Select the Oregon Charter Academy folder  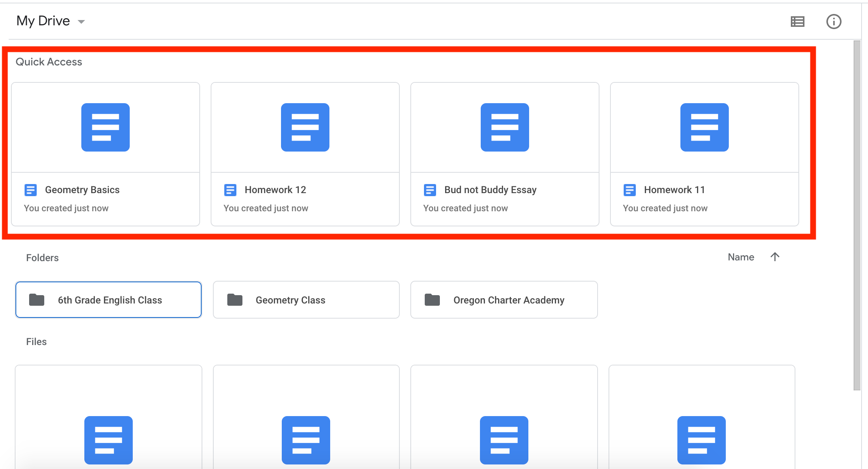[504, 300]
